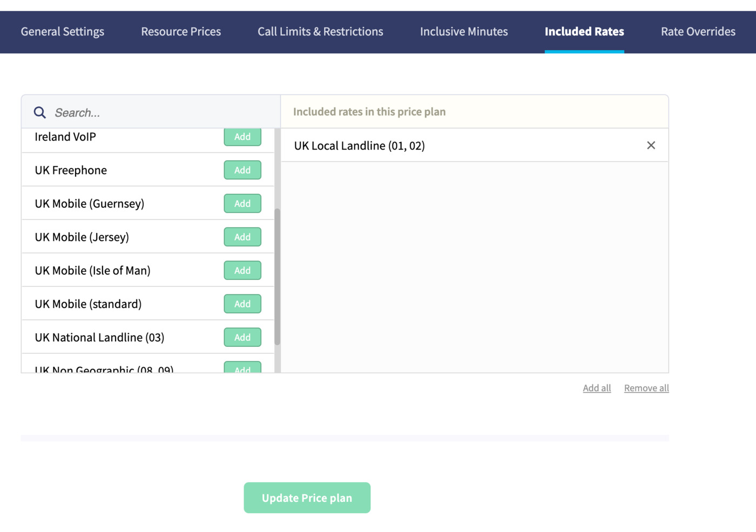Open the General Settings tab
Image resolution: width=756 pixels, height=532 pixels.
coord(63,32)
